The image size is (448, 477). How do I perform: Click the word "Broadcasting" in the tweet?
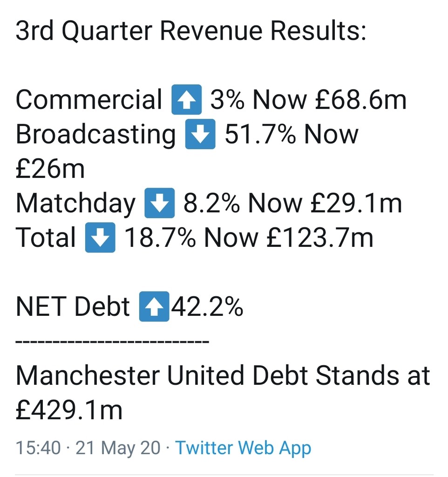coord(95,134)
